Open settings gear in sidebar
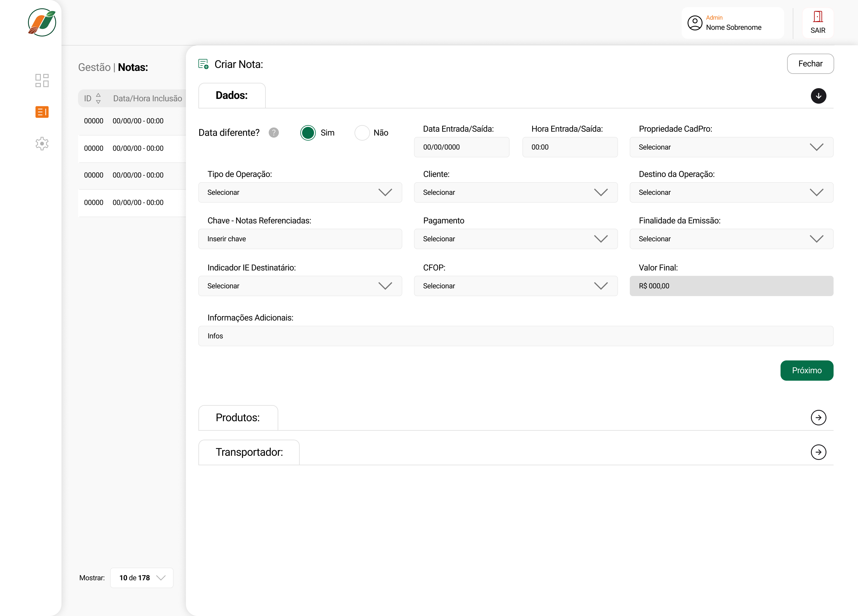 coord(42,143)
